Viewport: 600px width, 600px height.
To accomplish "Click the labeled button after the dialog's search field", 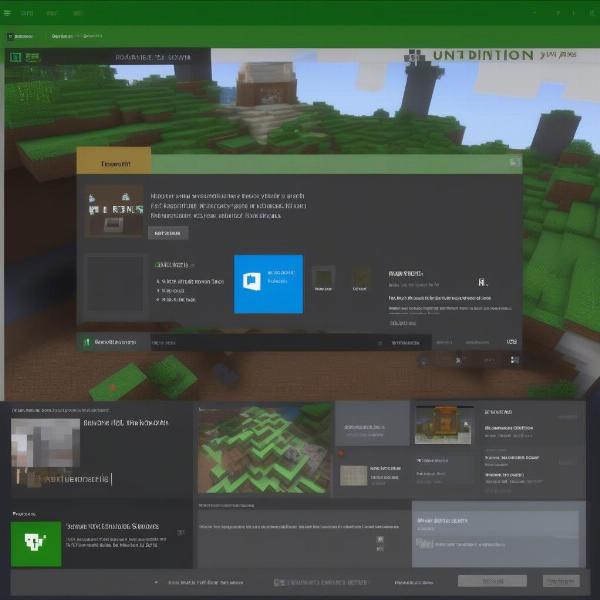I will point(406,342).
